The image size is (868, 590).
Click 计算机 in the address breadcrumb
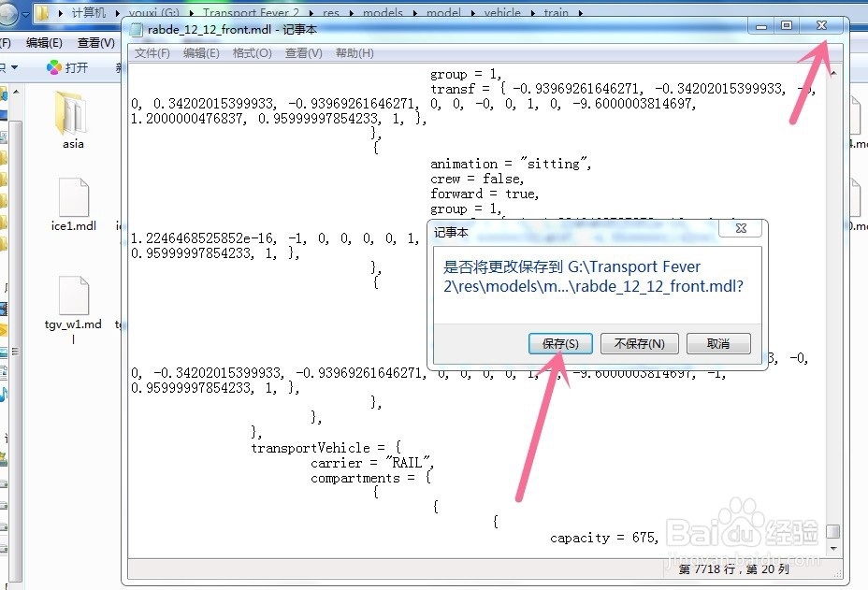coord(89,12)
